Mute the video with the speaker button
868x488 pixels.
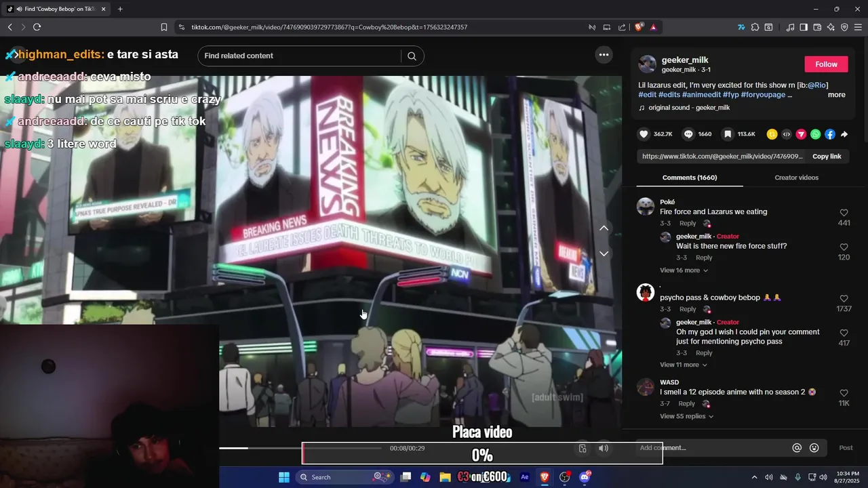point(604,448)
